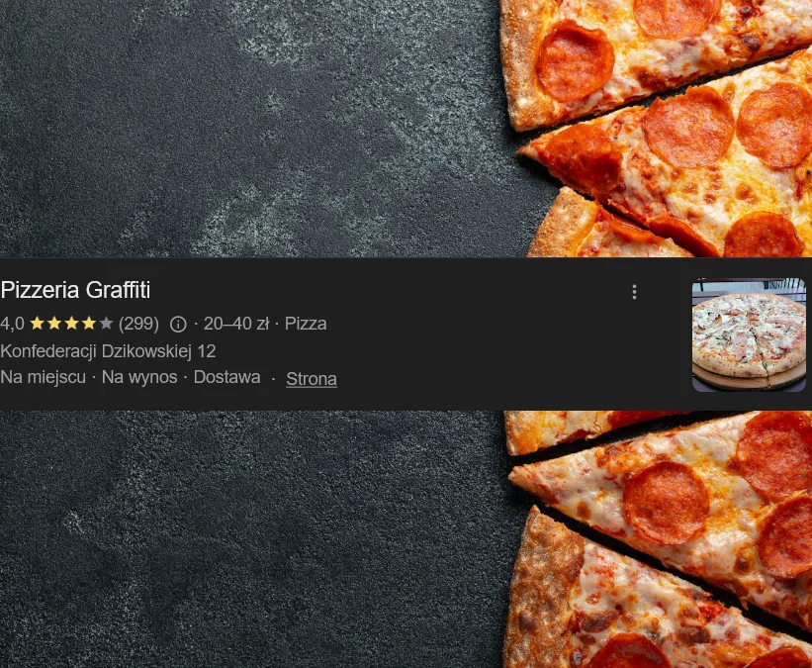
Task: Click the first gold rating star
Action: (x=37, y=324)
